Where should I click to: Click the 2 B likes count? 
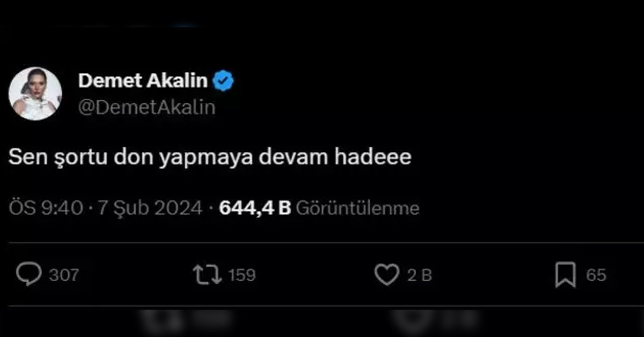(420, 275)
